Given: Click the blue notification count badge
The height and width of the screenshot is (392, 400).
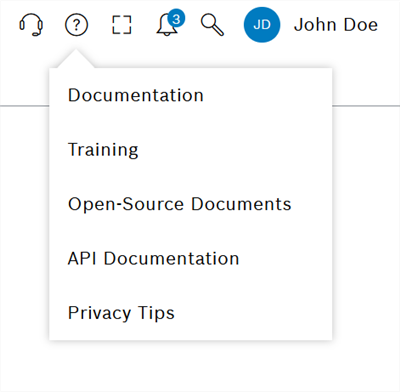Looking at the screenshot, I should coord(176,19).
